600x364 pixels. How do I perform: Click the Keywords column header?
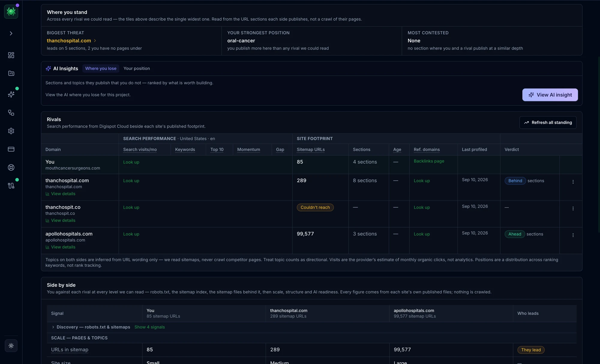coord(185,149)
